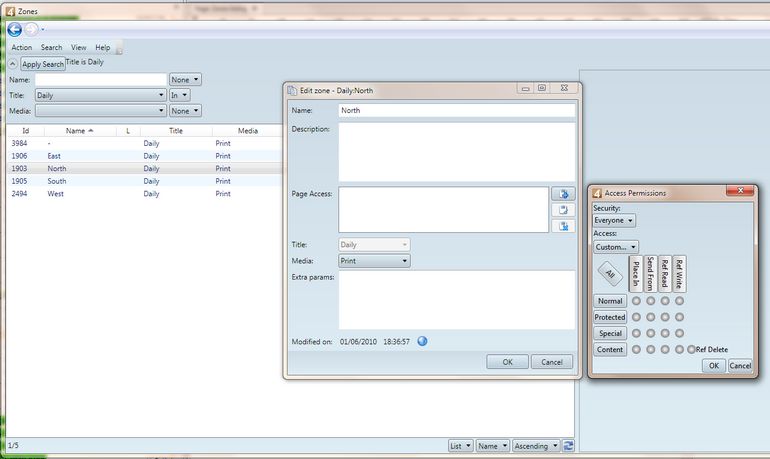The height and width of the screenshot is (459, 770).
Task: Click OK in the Edit zone dialog
Action: [x=507, y=362]
